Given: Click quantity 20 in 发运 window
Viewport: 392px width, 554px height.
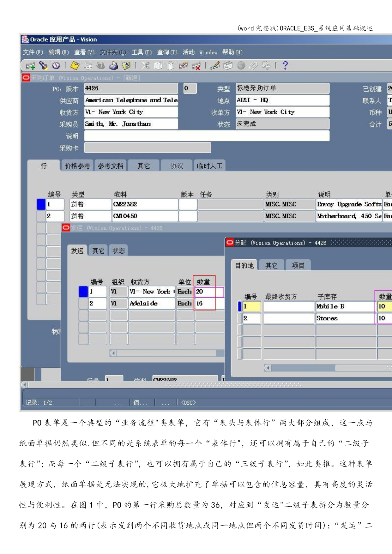Looking at the screenshot, I should click(x=209, y=292).
